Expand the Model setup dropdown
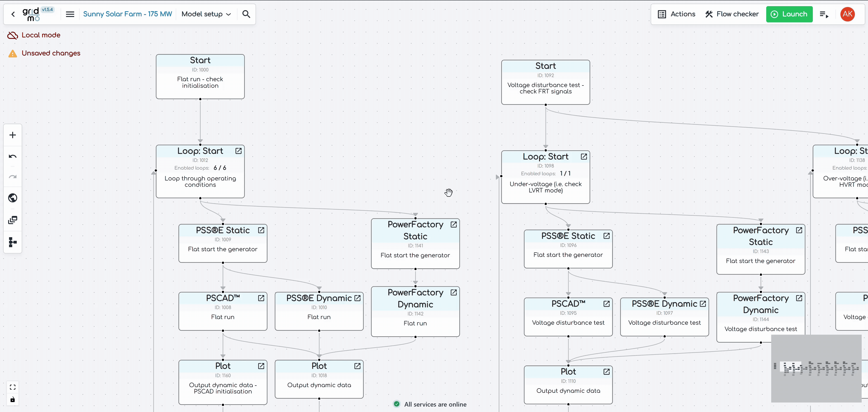Viewport: 868px width, 412px height. pyautogui.click(x=206, y=14)
